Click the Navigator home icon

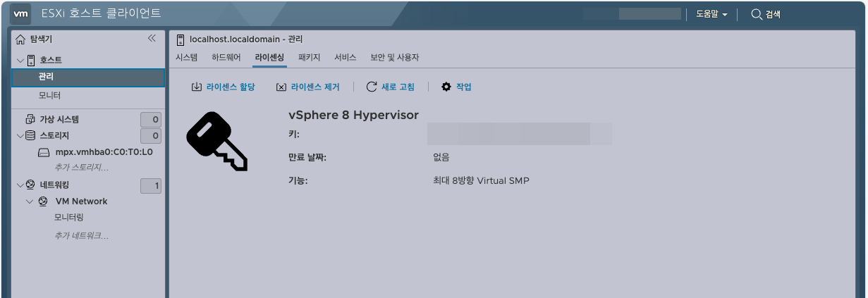pos(21,39)
